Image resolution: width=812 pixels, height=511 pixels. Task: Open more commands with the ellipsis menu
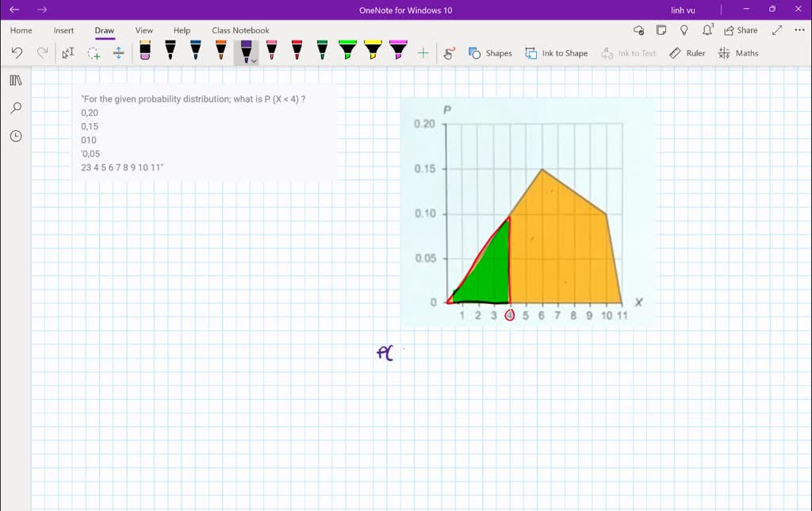coord(799,29)
